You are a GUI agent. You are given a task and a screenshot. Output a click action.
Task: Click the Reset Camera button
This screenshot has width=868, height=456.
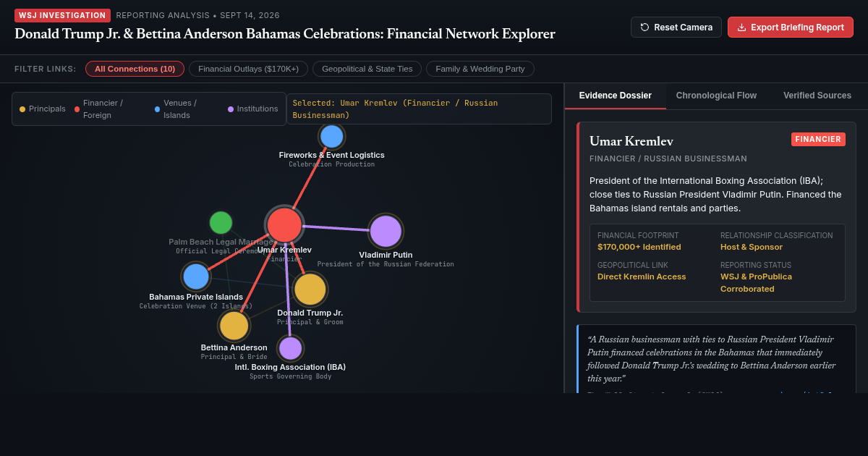pyautogui.click(x=676, y=28)
